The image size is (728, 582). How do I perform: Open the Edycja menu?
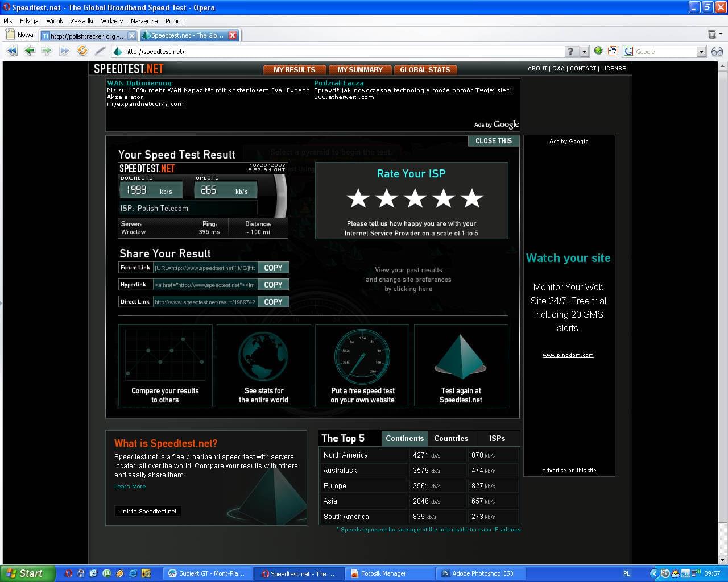[x=29, y=21]
